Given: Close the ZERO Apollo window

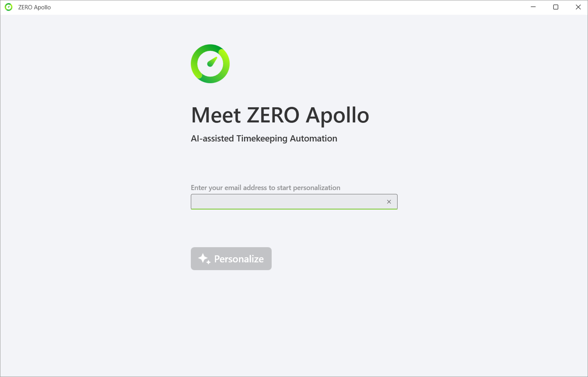Looking at the screenshot, I should pos(578,7).
